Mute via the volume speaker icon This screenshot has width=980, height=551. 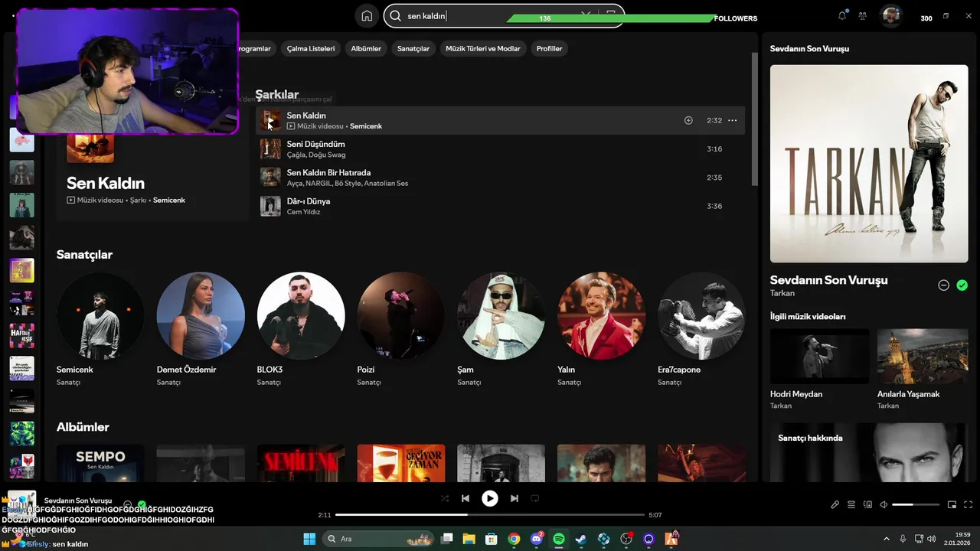tap(884, 505)
